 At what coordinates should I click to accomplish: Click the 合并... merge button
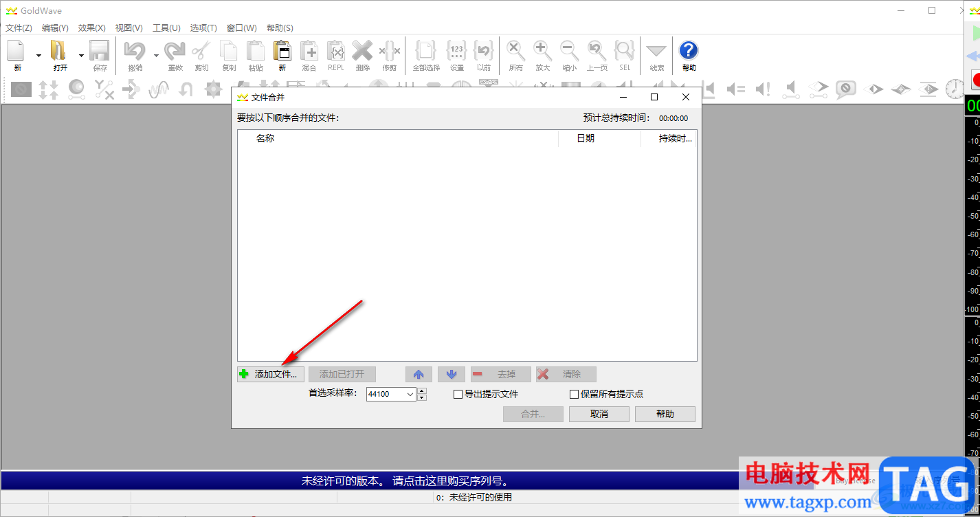(x=533, y=414)
